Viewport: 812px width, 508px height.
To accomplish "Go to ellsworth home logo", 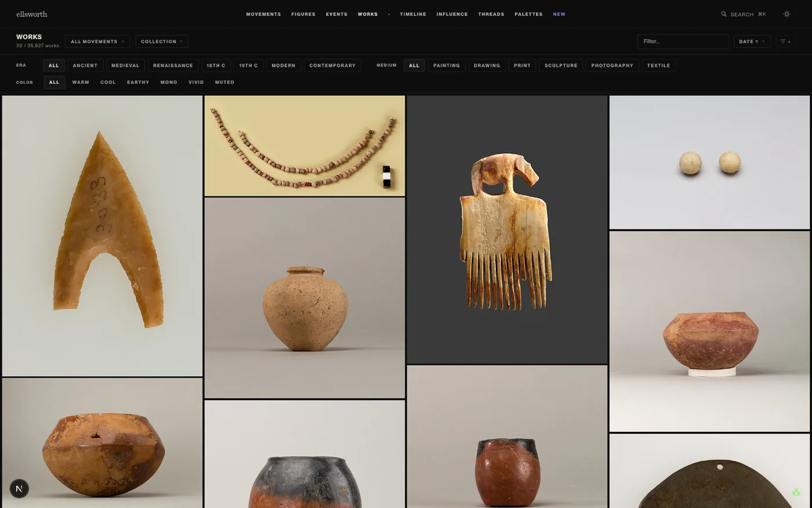I will pyautogui.click(x=32, y=14).
